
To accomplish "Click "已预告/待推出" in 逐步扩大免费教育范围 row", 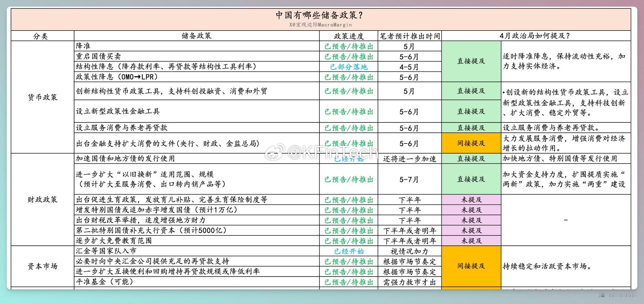I will click(x=349, y=241).
